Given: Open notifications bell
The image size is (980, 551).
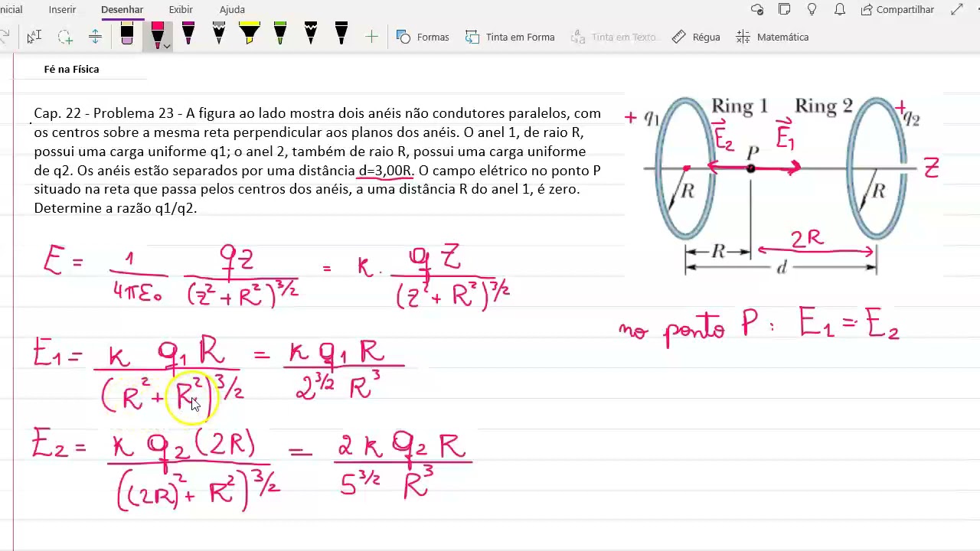Looking at the screenshot, I should [x=840, y=10].
